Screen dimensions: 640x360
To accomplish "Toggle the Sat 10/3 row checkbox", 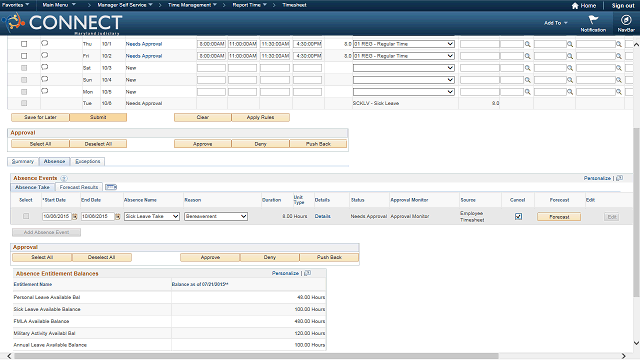I will (x=24, y=68).
